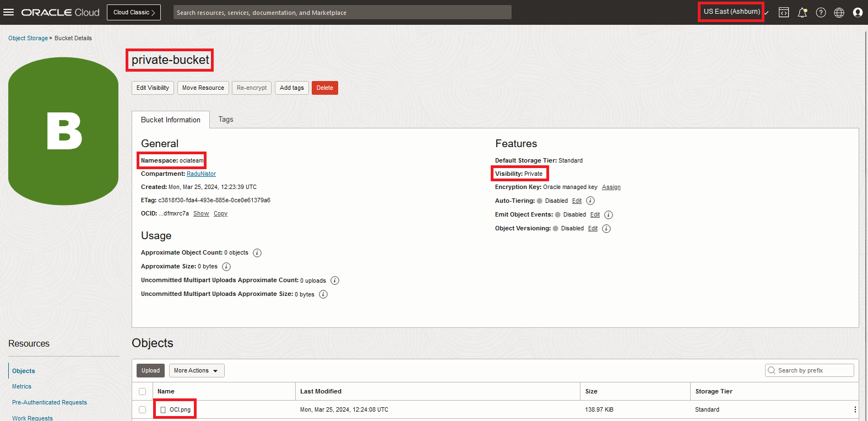The height and width of the screenshot is (421, 868).
Task: Show info for Approximate Object Count
Action: [257, 253]
